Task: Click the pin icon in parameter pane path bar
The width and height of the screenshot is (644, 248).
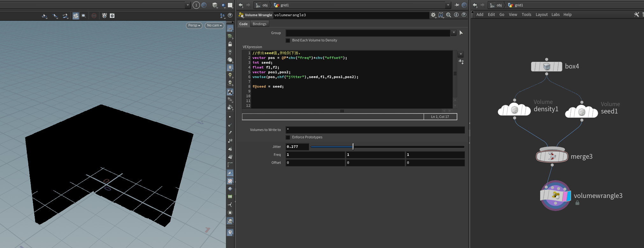Action: (x=457, y=5)
